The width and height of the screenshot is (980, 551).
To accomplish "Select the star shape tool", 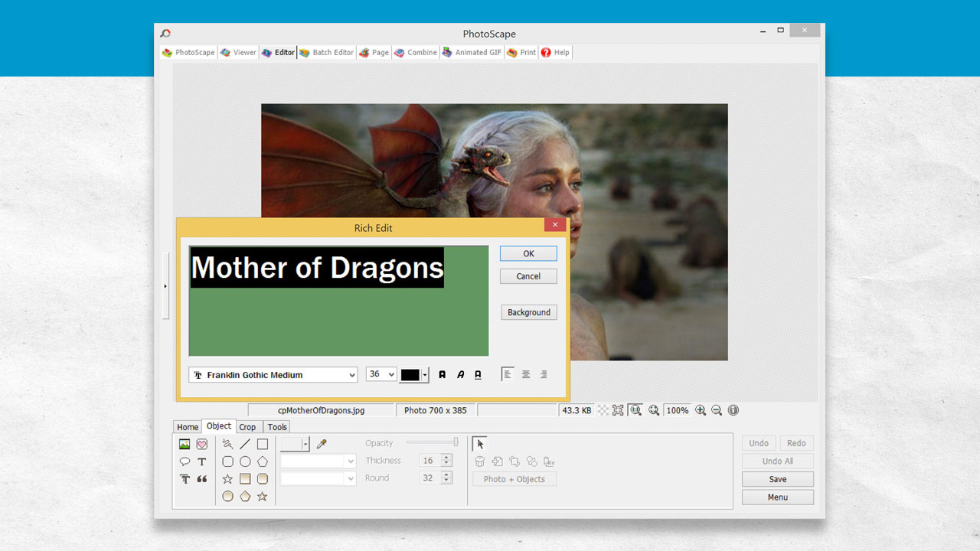I will [227, 479].
